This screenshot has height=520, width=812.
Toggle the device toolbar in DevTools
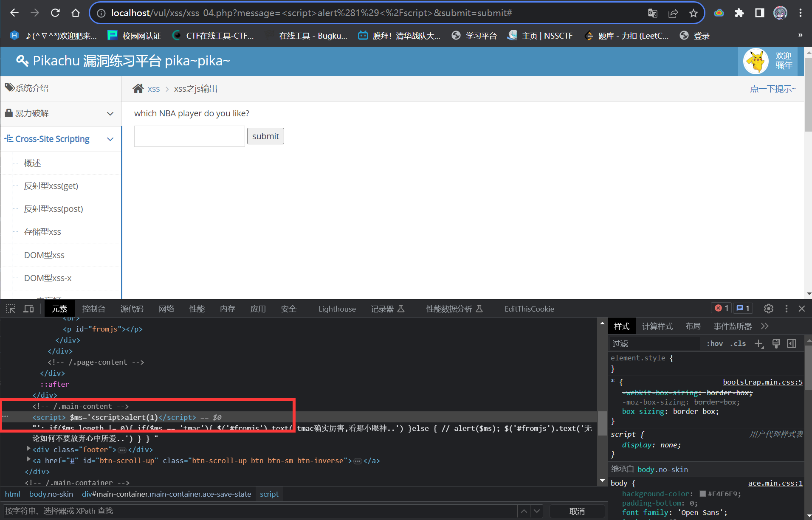28,309
